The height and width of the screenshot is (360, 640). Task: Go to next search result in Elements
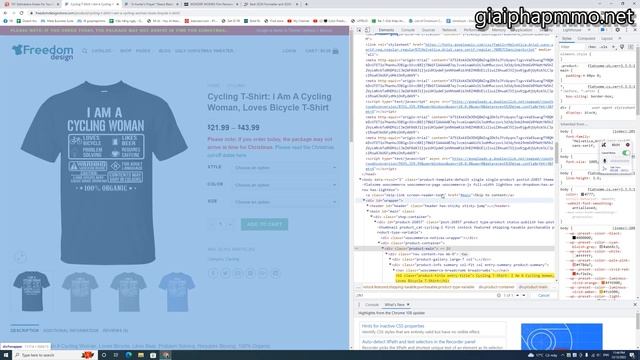pyautogui.click(x=524, y=295)
